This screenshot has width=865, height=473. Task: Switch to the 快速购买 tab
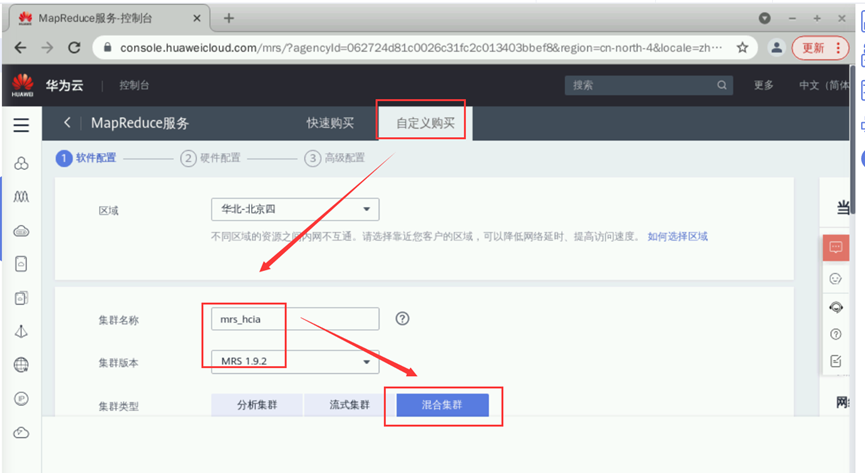pos(330,123)
